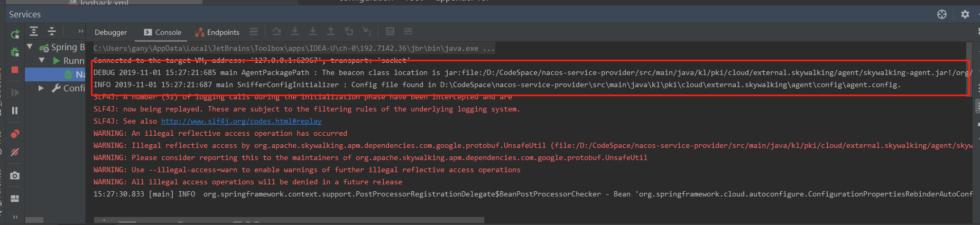Image resolution: width=980 pixels, height=225 pixels.
Task: Stop the process with the red square
Action: [15, 70]
